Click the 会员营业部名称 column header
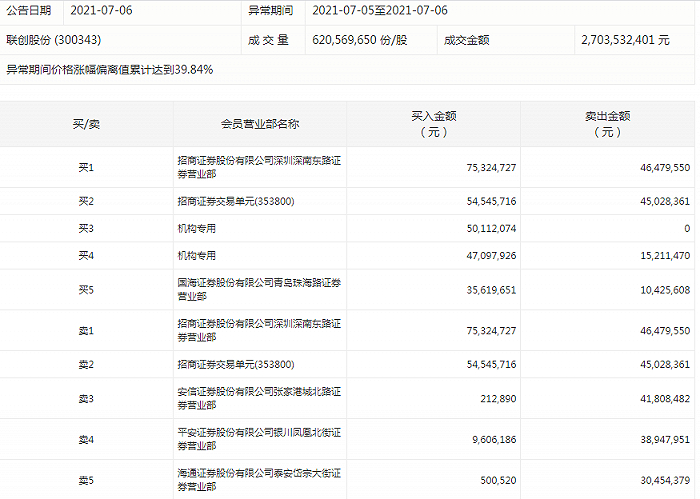 260,124
